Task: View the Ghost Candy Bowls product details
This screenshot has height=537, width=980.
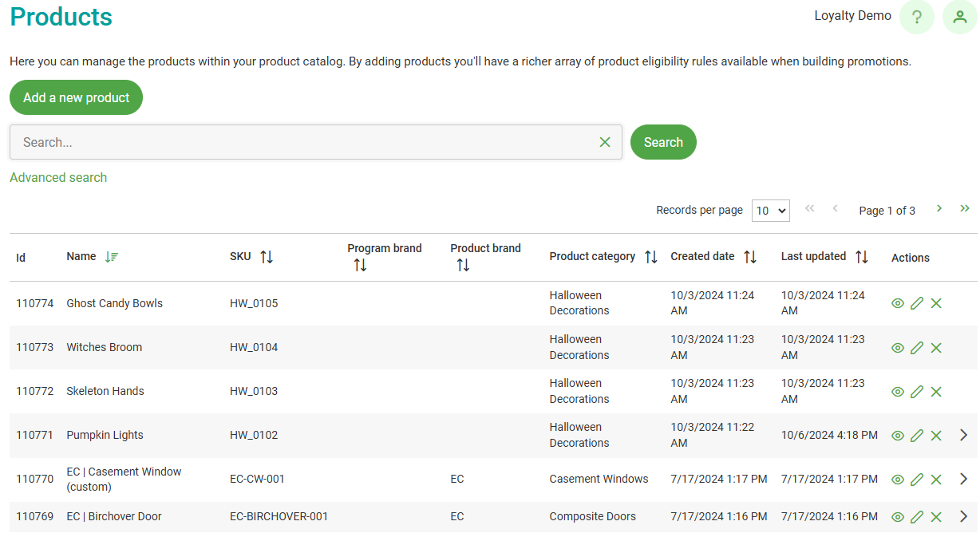Action: [898, 303]
